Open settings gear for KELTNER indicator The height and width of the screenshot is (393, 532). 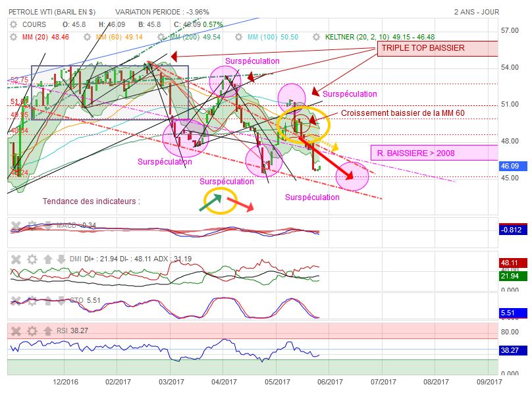point(316,37)
